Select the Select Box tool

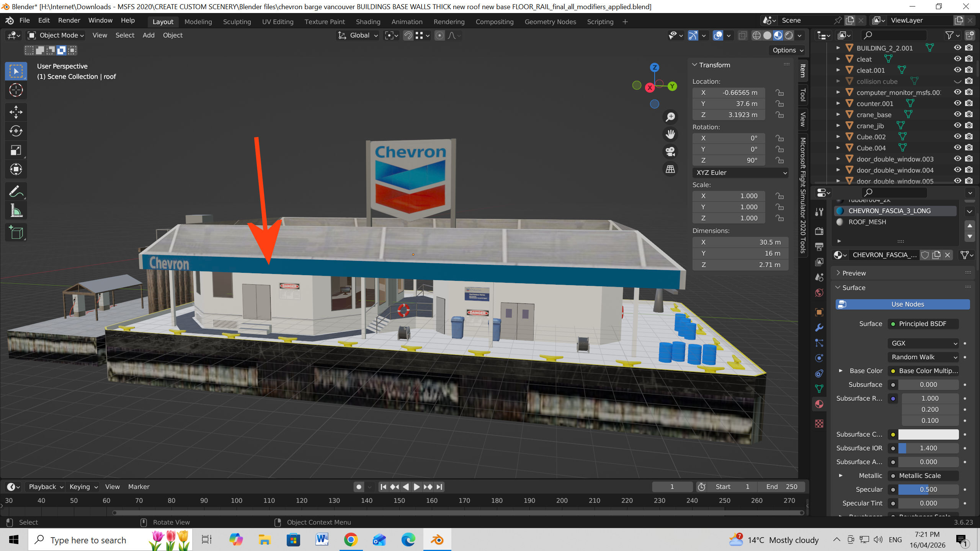16,71
